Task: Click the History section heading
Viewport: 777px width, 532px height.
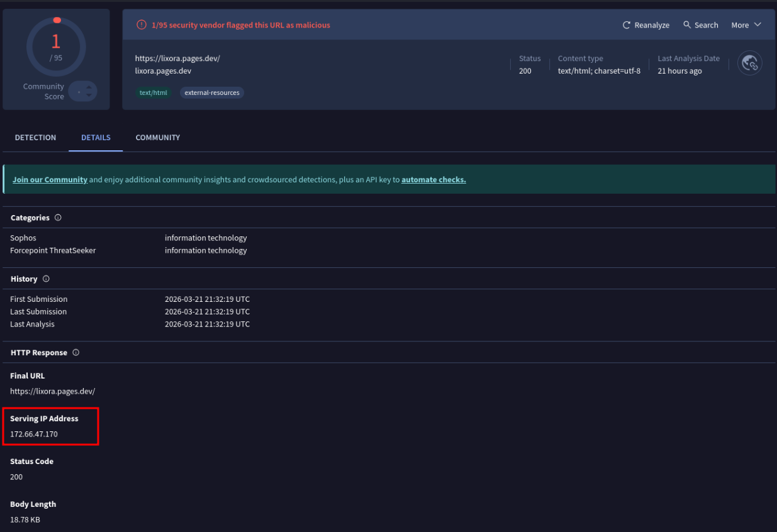Action: 24,279
